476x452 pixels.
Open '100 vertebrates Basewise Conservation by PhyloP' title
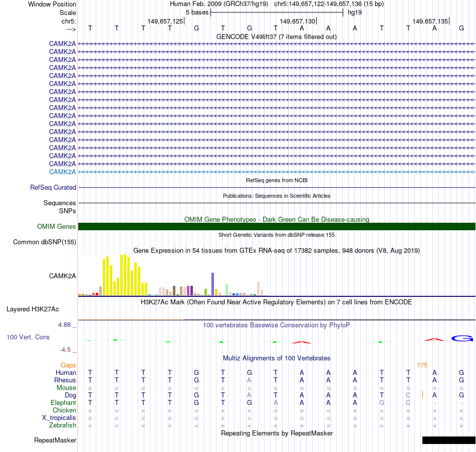pos(277,325)
